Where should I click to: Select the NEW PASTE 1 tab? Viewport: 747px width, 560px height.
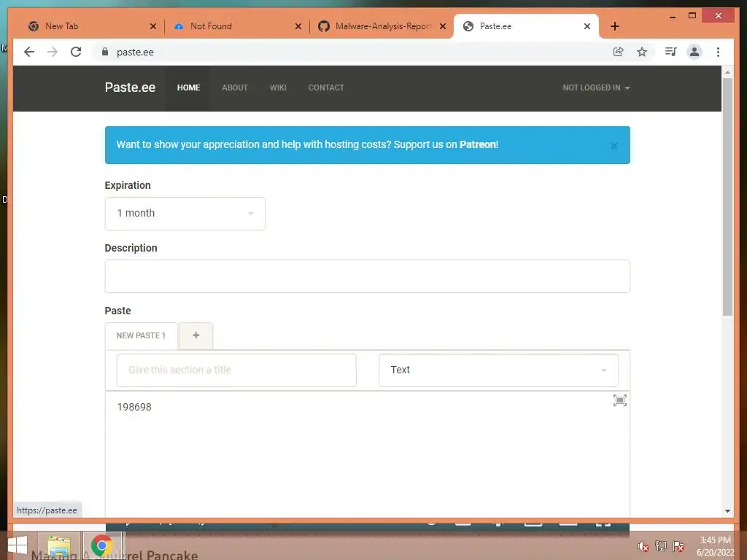[x=141, y=335]
